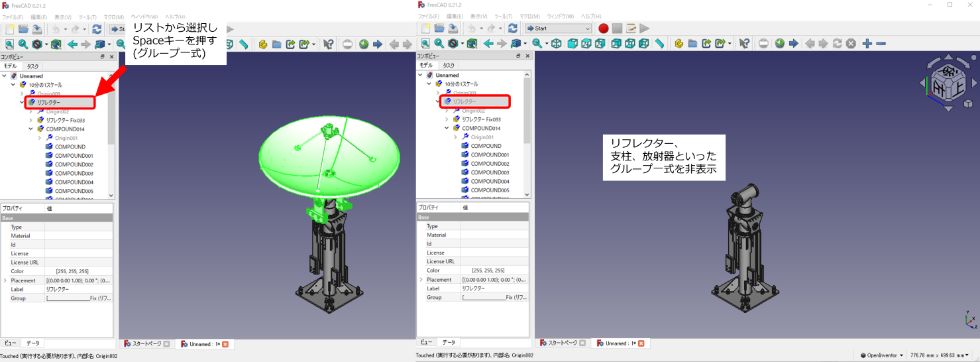Switch to タスク tab in left window
The width and height of the screenshot is (980, 362).
tap(32, 66)
